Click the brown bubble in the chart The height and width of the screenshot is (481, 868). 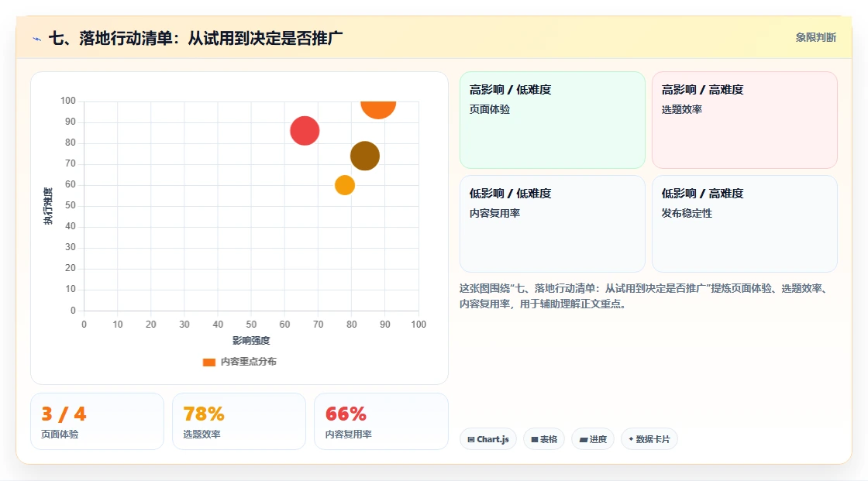pyautogui.click(x=365, y=156)
